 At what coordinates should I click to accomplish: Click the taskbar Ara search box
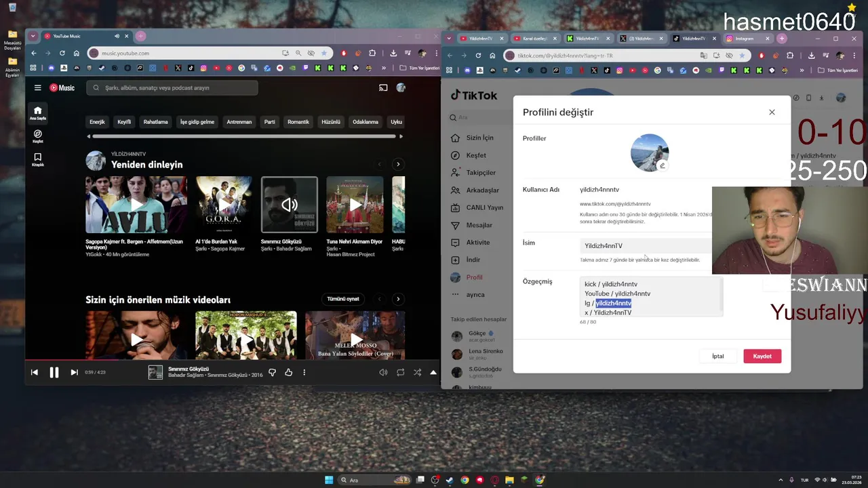(374, 480)
